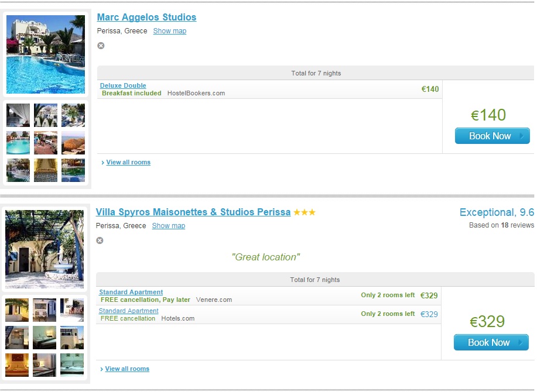
Task: Dismiss Villa Spyros listing using the X icon
Action: coord(100,240)
